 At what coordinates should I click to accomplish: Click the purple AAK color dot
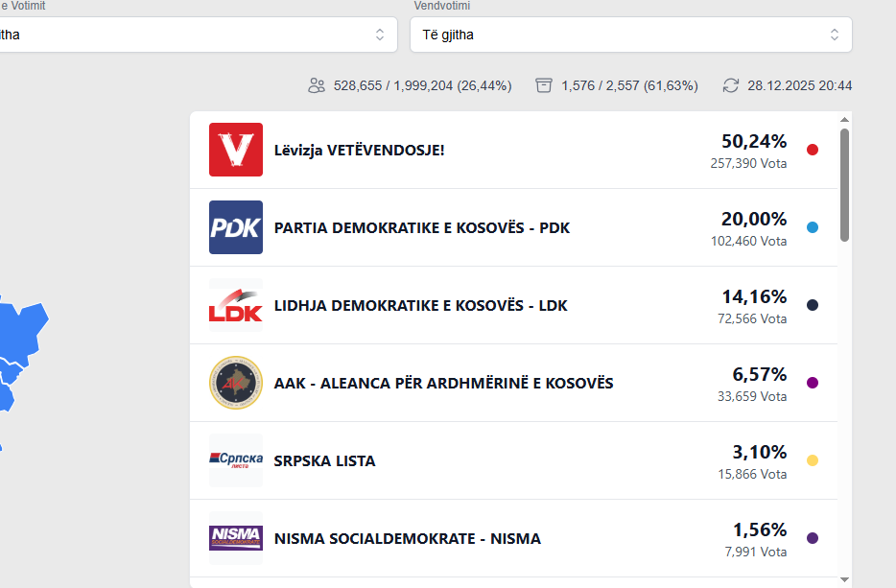(813, 383)
